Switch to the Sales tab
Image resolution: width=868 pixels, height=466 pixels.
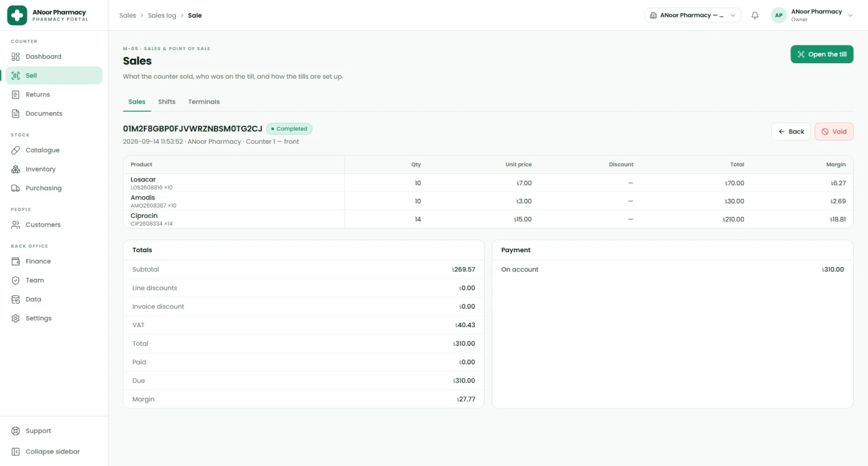pyautogui.click(x=137, y=102)
